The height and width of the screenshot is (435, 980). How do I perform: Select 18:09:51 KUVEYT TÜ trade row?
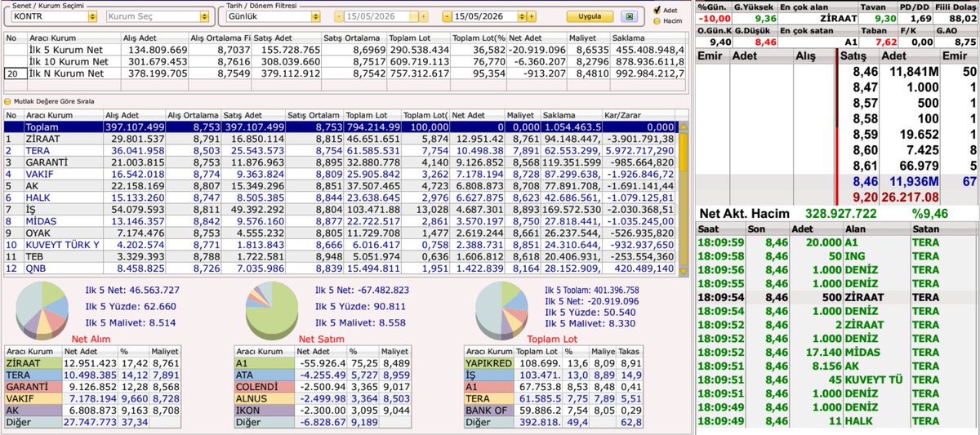(837, 380)
